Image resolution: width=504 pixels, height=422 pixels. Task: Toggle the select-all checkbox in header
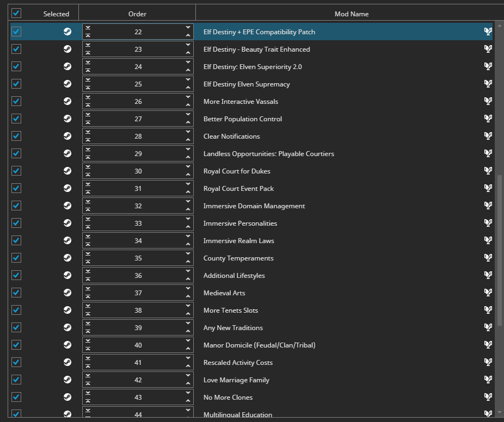tap(16, 13)
